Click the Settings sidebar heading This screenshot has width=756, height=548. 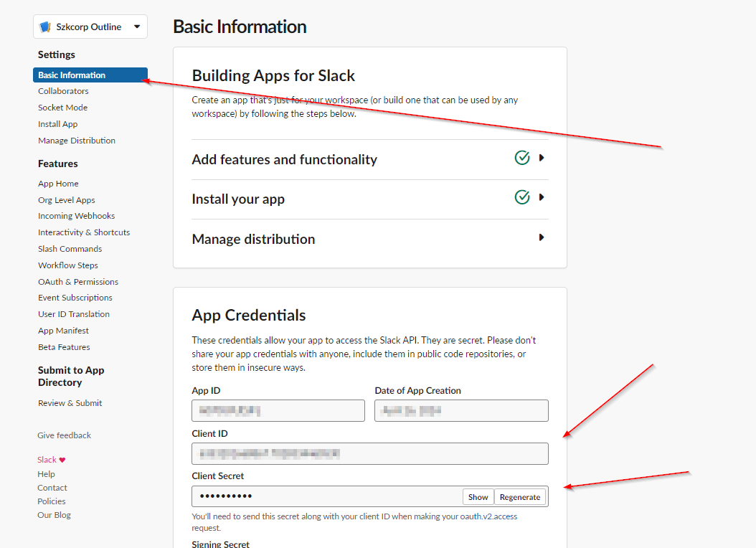pos(57,55)
